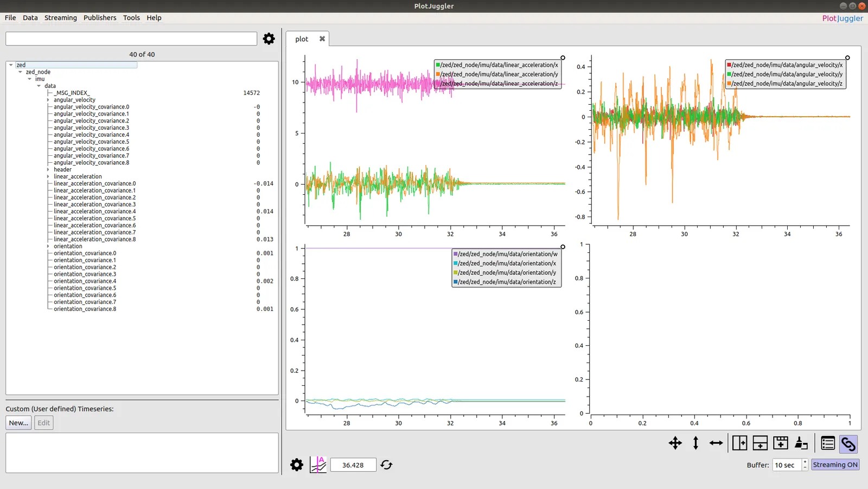Close the plot tab with X
This screenshot has height=489, width=868.
[x=322, y=39]
